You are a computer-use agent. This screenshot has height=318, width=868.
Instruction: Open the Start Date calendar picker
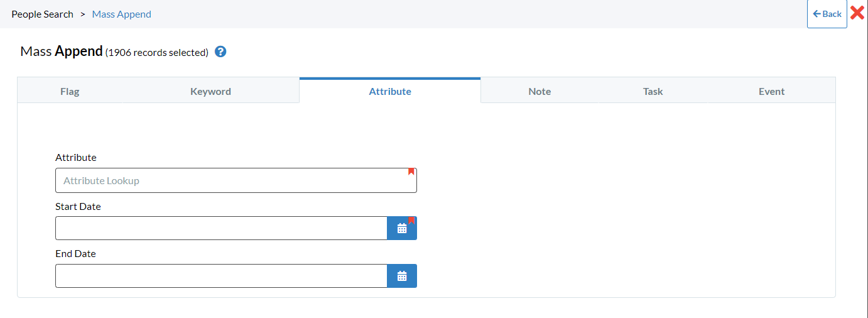point(402,228)
